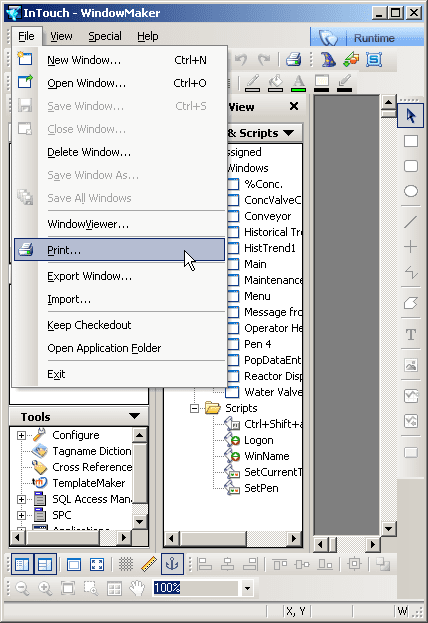Open the fill color bucket tool
The width and height of the screenshot is (428, 623).
click(x=275, y=83)
